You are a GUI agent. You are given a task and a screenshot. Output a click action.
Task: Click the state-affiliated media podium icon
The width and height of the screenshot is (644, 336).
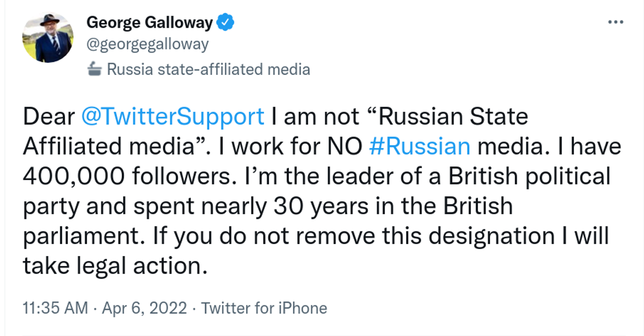click(x=95, y=69)
